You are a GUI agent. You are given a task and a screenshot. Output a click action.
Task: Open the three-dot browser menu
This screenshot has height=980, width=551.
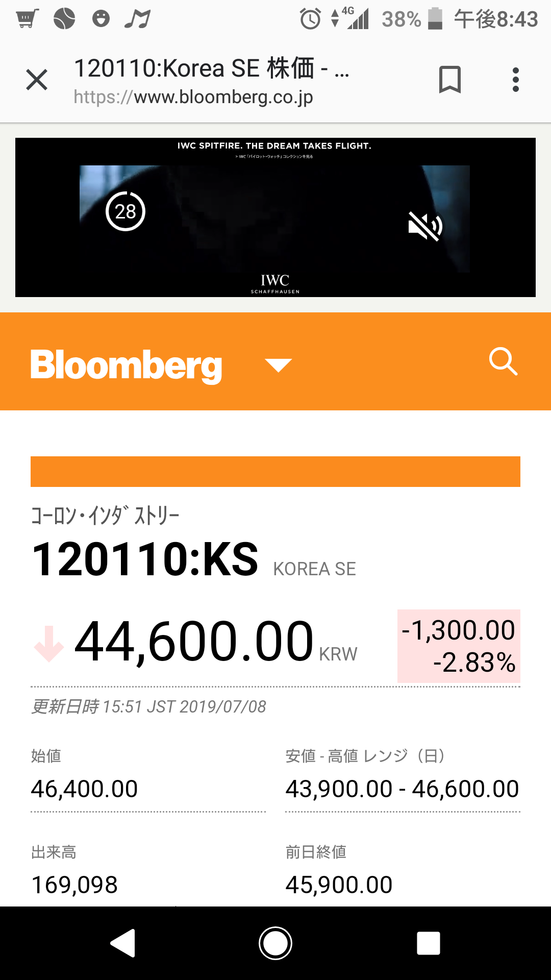click(516, 80)
